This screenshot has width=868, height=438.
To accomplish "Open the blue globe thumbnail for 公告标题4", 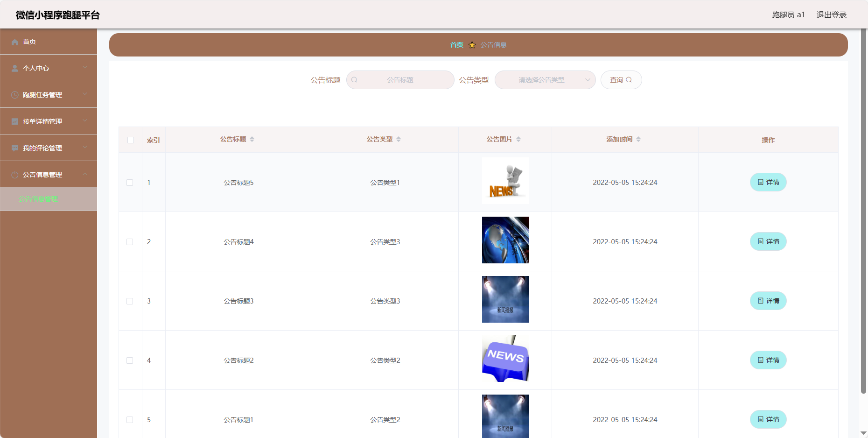I will click(x=505, y=240).
